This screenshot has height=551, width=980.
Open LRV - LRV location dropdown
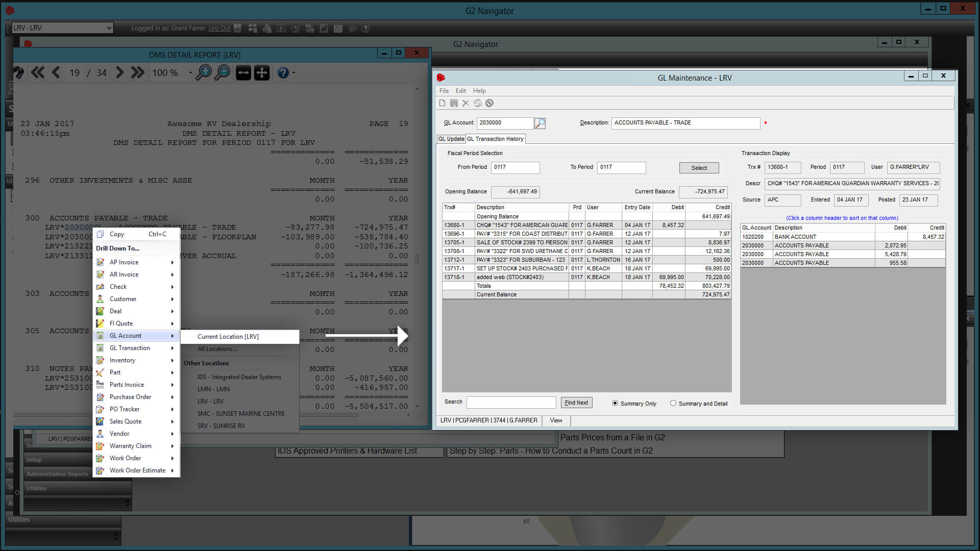[62, 28]
